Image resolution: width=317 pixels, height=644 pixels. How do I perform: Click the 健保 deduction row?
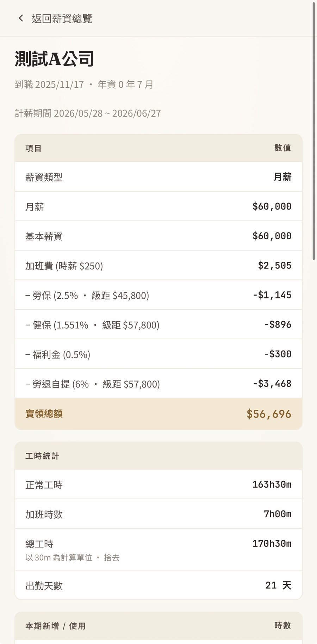(158, 325)
